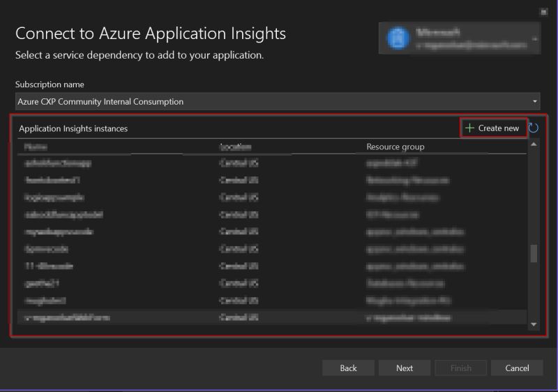Sort by the Name column header
Image resolution: width=558 pixels, height=392 pixels.
coord(36,147)
